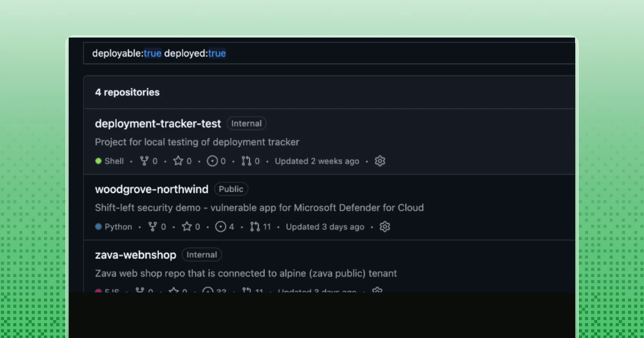
Task: Open the deployment-tracker-test repository
Action: 158,123
